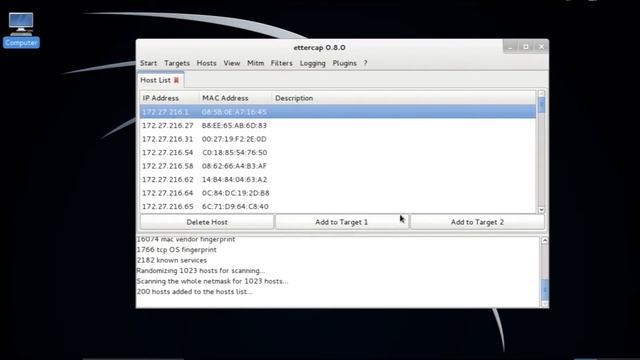The image size is (640, 360).
Task: Click MAC address C0:18:85:54:76:50
Action: (235, 152)
